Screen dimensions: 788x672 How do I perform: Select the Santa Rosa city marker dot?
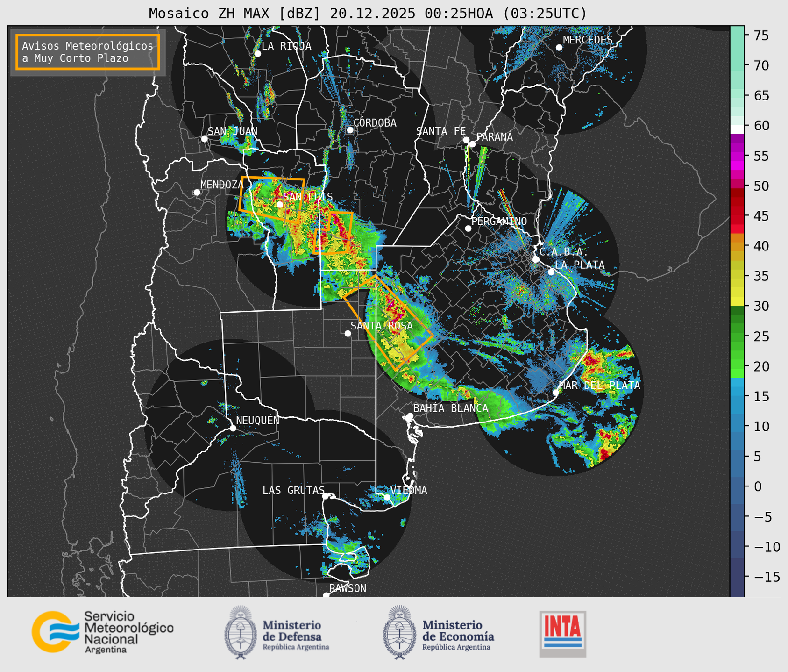click(x=348, y=333)
